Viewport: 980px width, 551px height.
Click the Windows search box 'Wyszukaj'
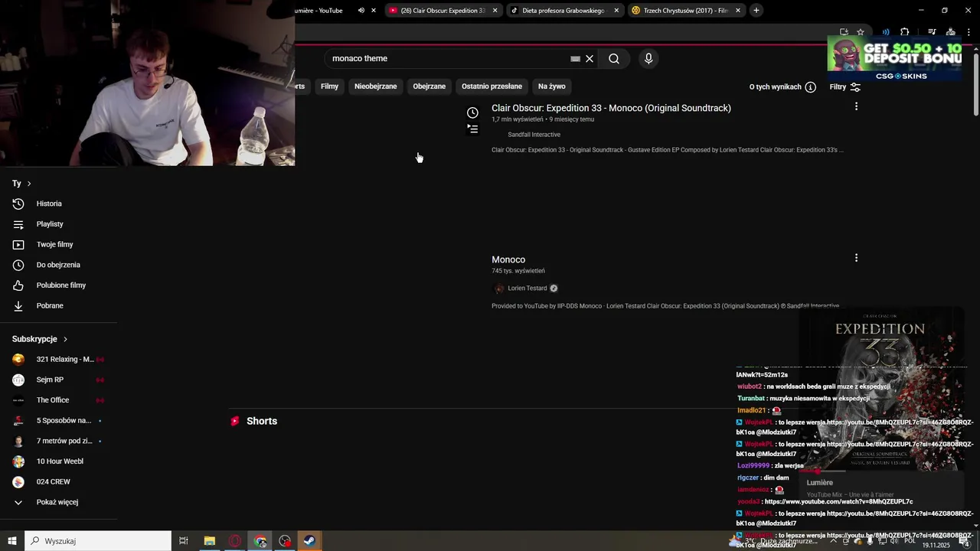tap(98, 541)
